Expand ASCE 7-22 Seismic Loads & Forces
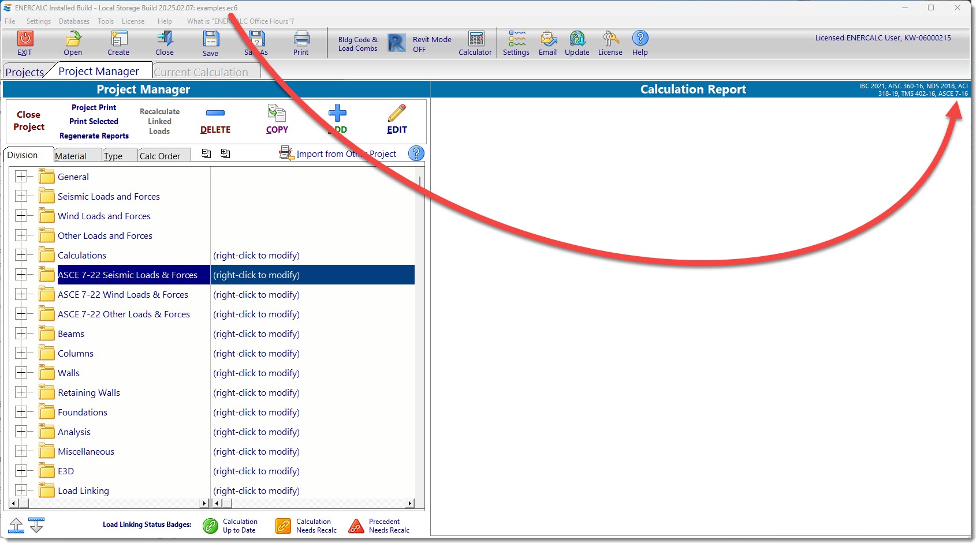Screen dimensions: 980x547 click(x=21, y=275)
